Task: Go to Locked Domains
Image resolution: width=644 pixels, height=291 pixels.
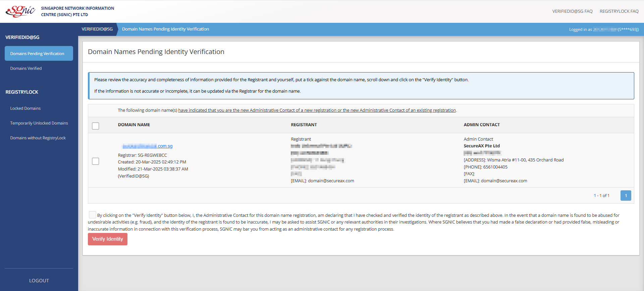Action: coord(25,108)
